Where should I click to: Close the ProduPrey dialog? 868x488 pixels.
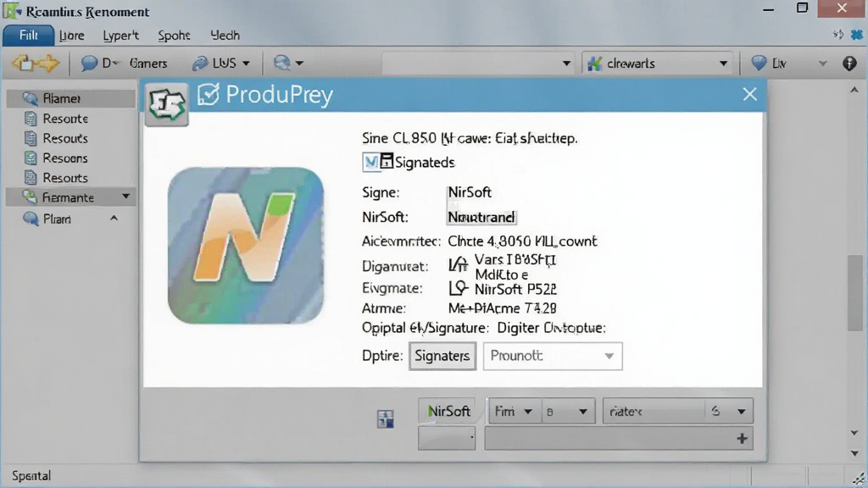pos(749,94)
